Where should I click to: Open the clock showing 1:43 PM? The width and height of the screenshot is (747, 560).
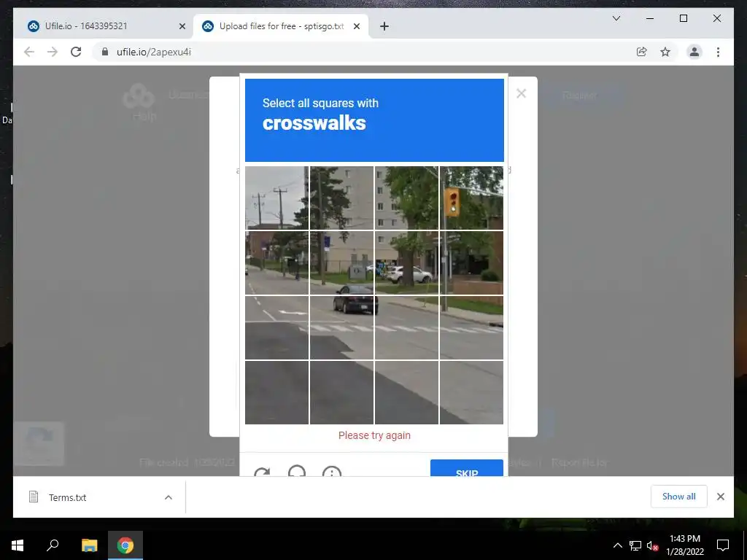point(684,545)
